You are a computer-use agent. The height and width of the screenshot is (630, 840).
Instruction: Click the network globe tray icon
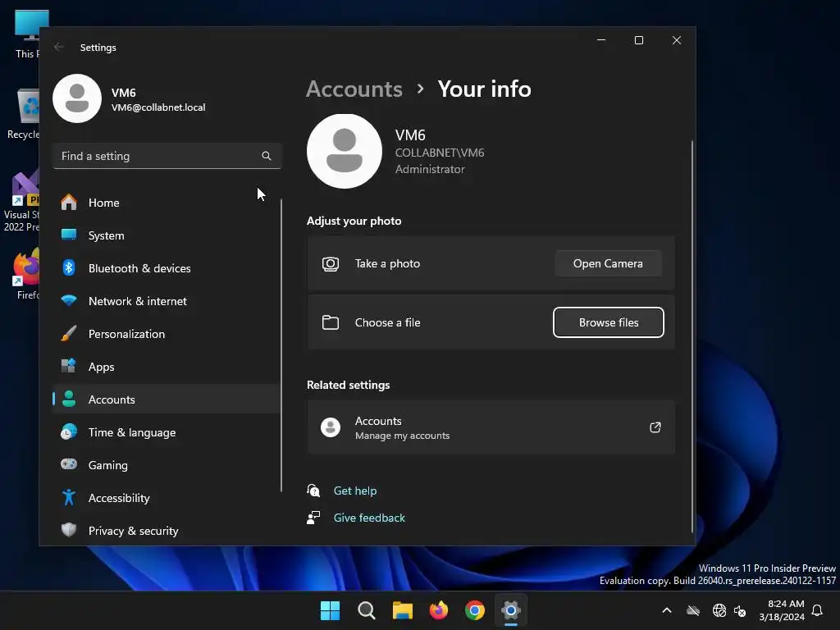coord(719,610)
